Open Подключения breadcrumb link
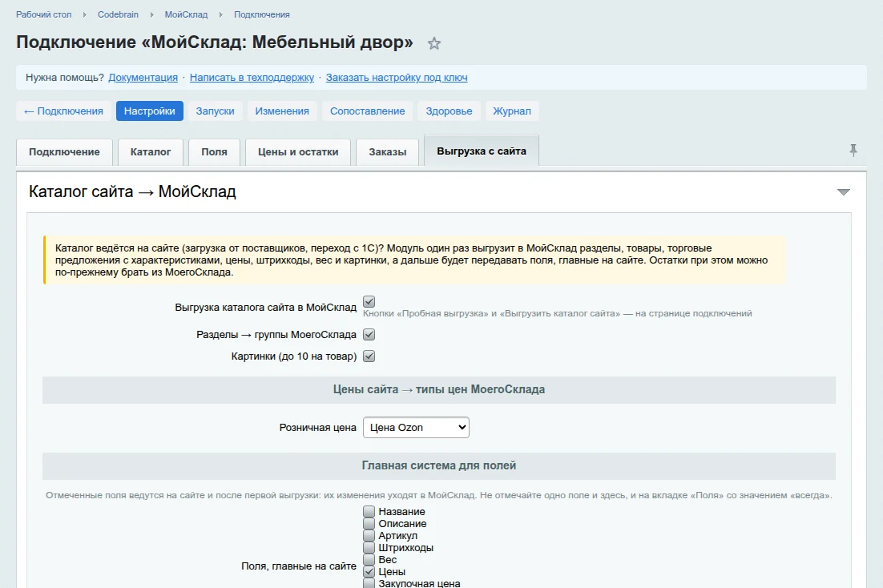 [262, 14]
